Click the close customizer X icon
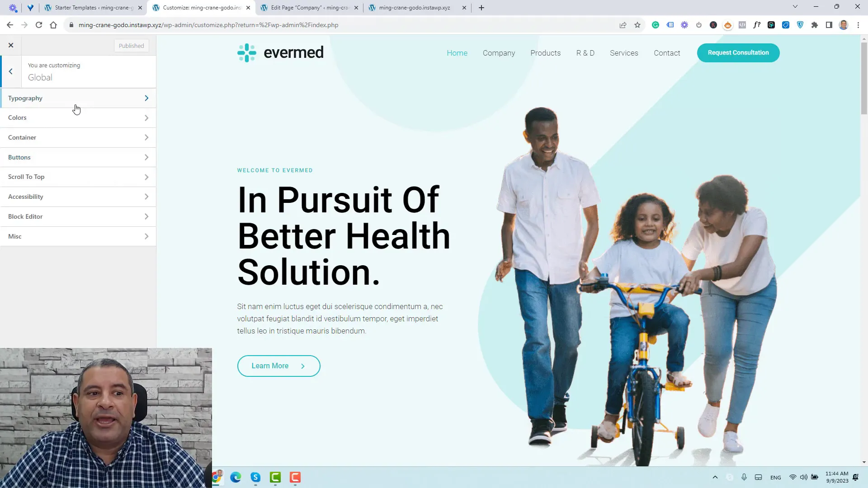Image resolution: width=868 pixels, height=488 pixels. coord(11,45)
